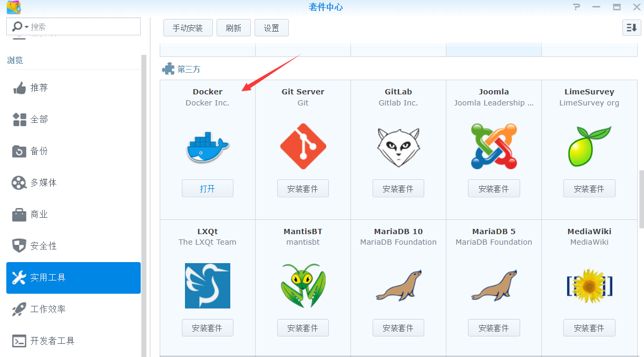Click the Git Server package title

[303, 92]
